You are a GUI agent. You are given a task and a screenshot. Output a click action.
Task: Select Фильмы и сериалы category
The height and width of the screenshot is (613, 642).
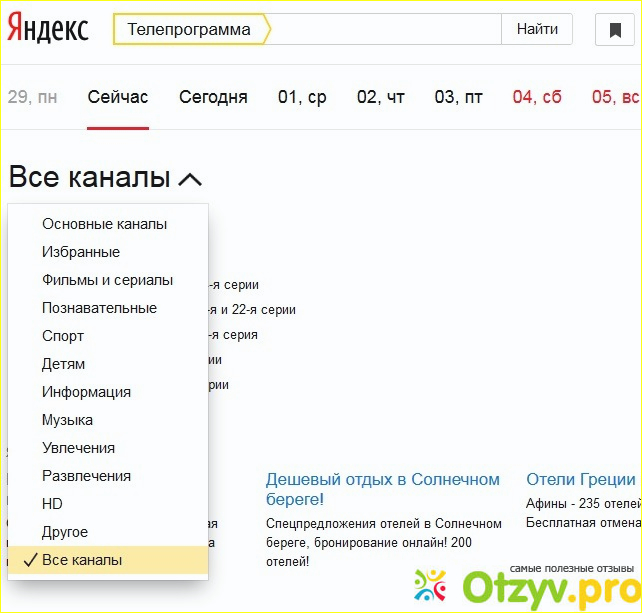click(x=107, y=280)
